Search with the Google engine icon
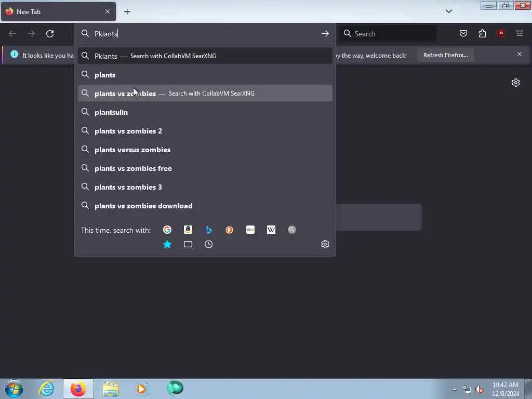532x399 pixels. coord(167,230)
